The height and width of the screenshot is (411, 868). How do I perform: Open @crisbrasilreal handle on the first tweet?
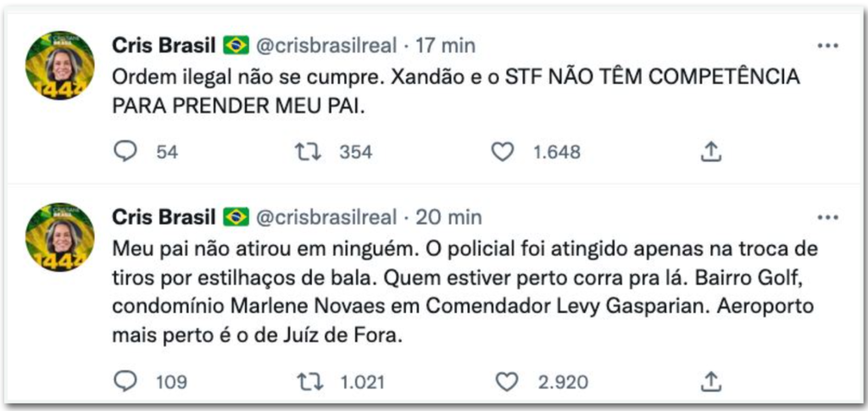325,45
